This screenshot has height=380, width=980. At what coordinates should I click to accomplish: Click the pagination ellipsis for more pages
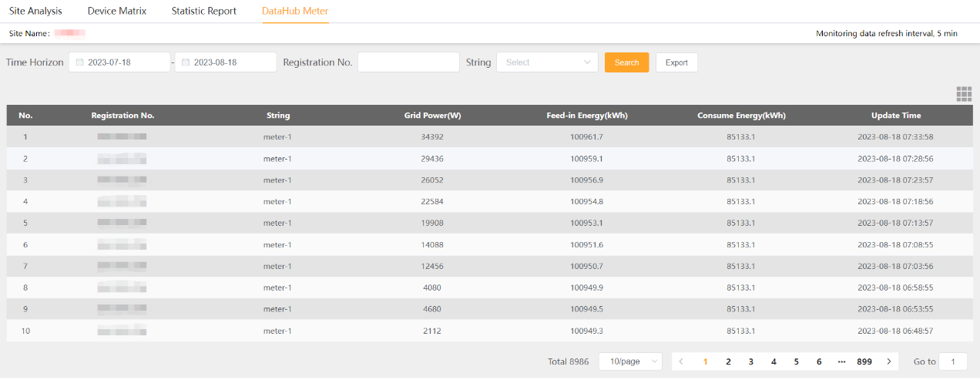(841, 362)
